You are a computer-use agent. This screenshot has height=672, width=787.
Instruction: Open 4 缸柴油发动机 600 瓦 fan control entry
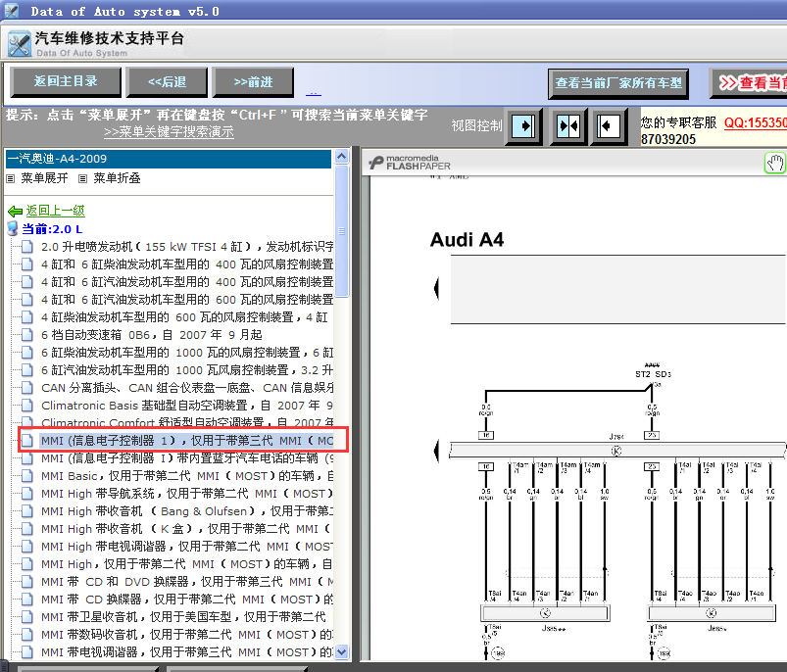coord(184,317)
